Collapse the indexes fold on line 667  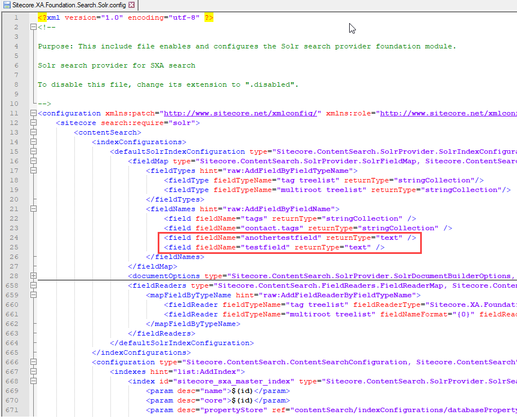[x=33, y=372]
